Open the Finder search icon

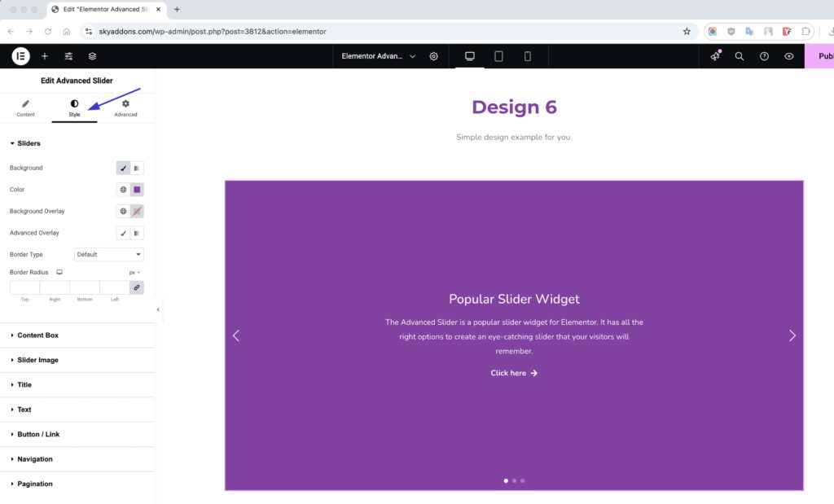point(740,56)
